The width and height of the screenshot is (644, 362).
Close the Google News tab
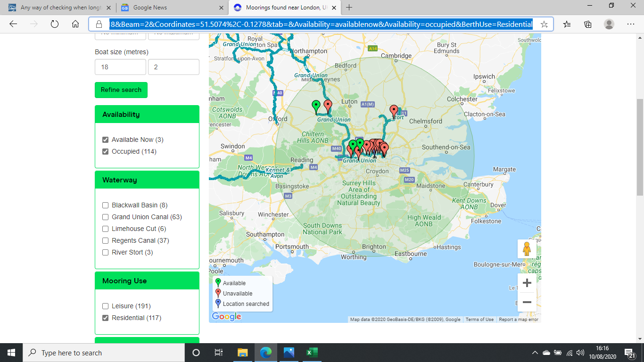(221, 8)
